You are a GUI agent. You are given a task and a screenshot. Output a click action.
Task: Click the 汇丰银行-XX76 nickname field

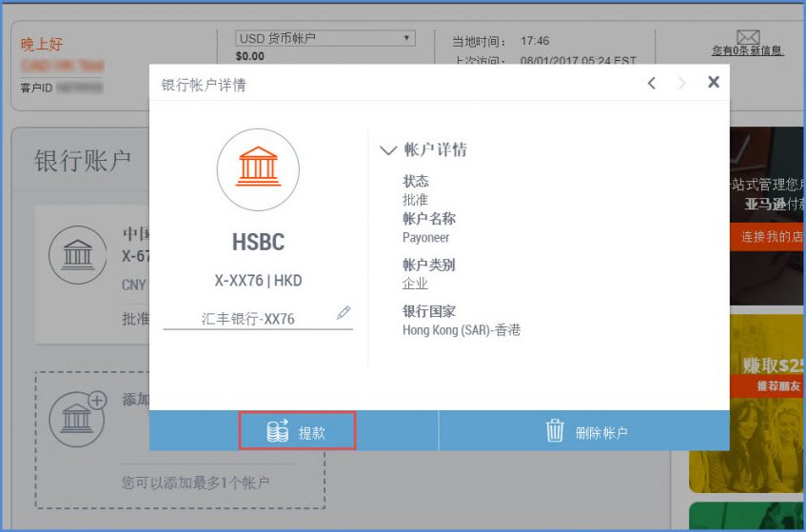click(x=248, y=319)
